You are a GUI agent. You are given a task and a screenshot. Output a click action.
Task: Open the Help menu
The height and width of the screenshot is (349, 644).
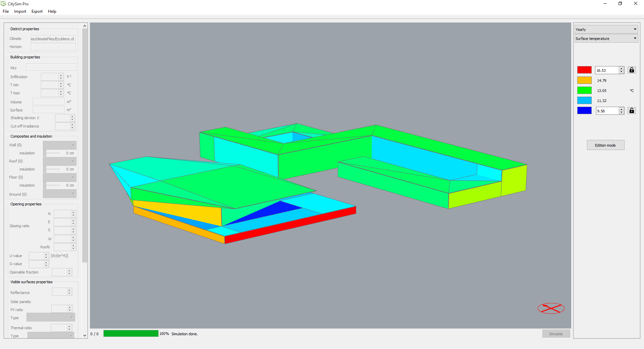tap(52, 11)
